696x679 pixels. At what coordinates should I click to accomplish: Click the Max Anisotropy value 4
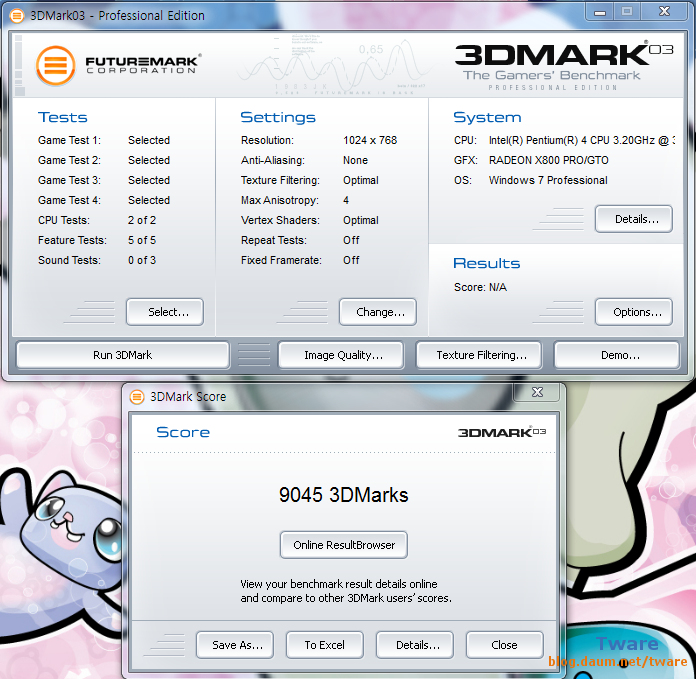coord(346,200)
